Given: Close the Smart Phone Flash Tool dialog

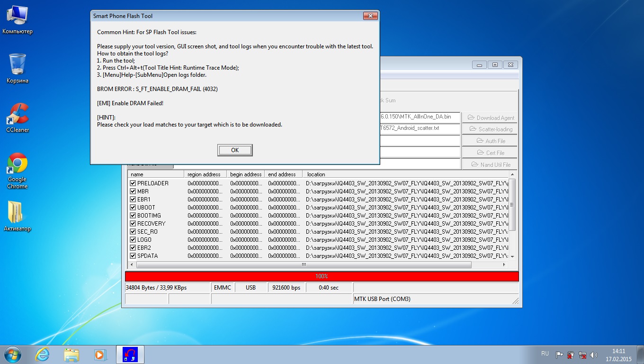Looking at the screenshot, I should (x=370, y=16).
